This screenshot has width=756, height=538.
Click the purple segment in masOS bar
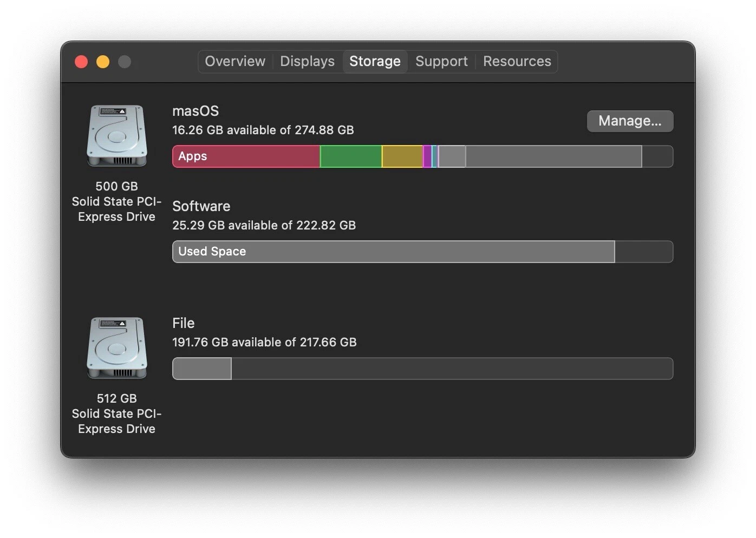click(x=427, y=156)
